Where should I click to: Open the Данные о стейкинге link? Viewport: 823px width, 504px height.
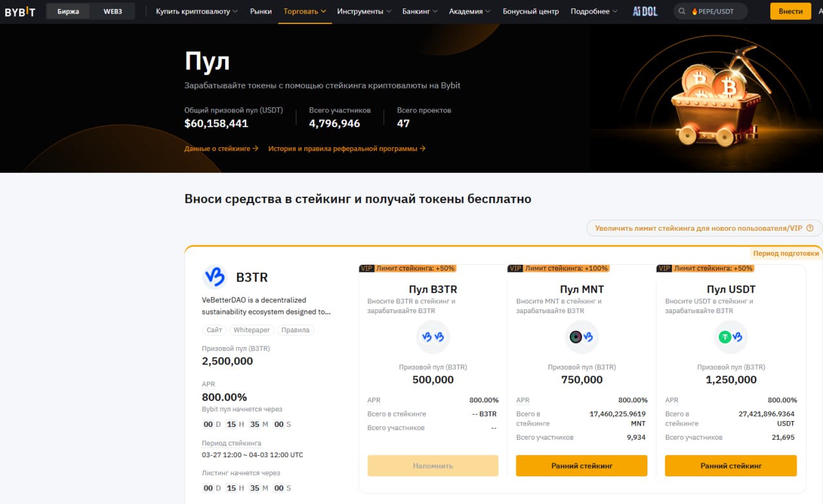pyautogui.click(x=221, y=148)
